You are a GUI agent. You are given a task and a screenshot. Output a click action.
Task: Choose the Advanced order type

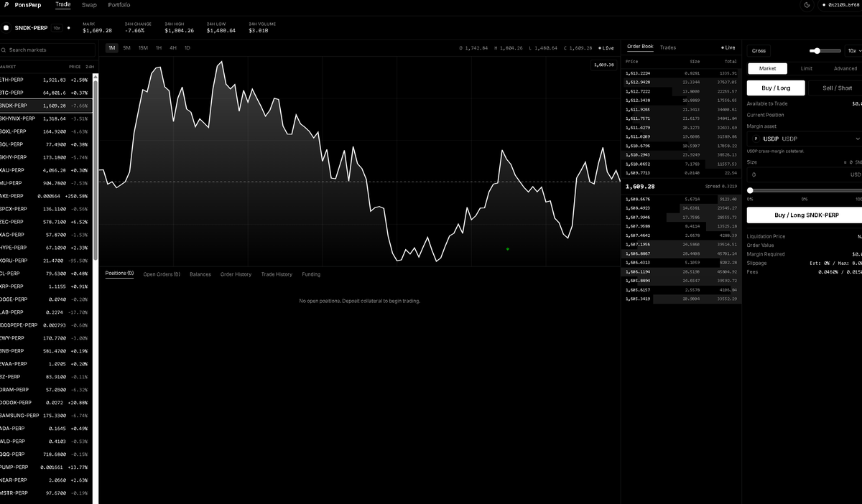(x=844, y=68)
